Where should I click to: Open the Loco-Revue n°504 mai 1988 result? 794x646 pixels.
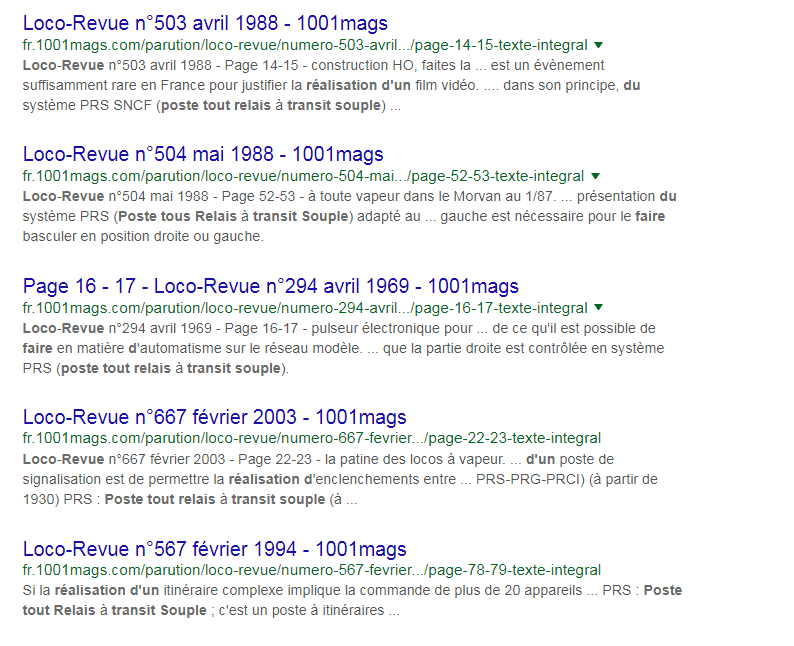click(203, 154)
